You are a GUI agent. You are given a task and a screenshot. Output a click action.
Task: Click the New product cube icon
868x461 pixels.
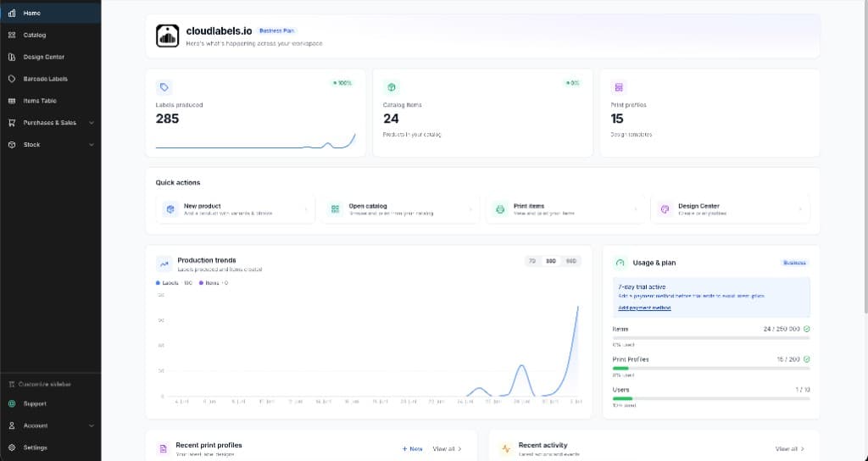point(170,209)
